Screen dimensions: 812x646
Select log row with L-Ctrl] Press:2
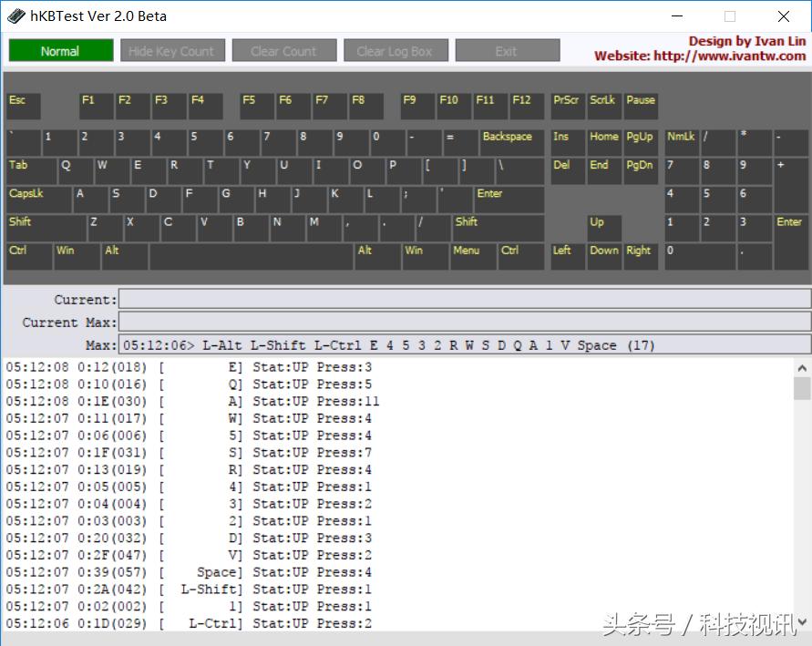point(189,623)
